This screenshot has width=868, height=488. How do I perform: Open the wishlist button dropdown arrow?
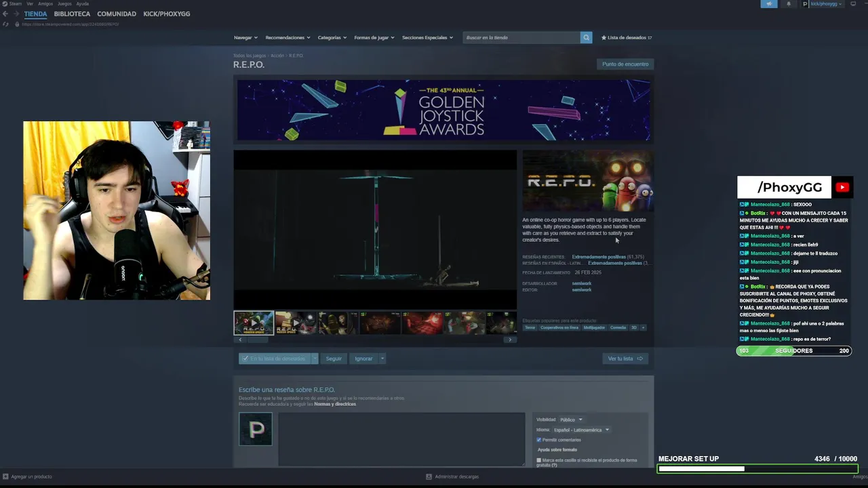tap(315, 359)
